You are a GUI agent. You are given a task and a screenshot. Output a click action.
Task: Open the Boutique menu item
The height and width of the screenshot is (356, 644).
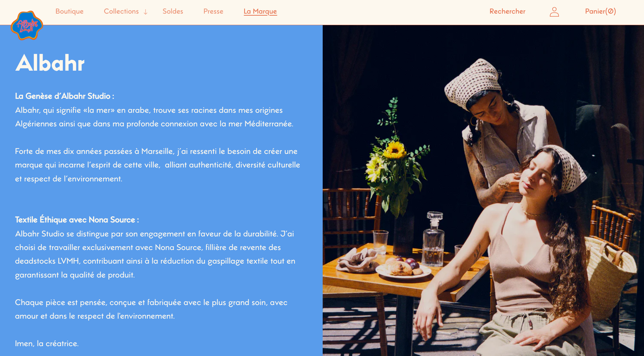70,11
